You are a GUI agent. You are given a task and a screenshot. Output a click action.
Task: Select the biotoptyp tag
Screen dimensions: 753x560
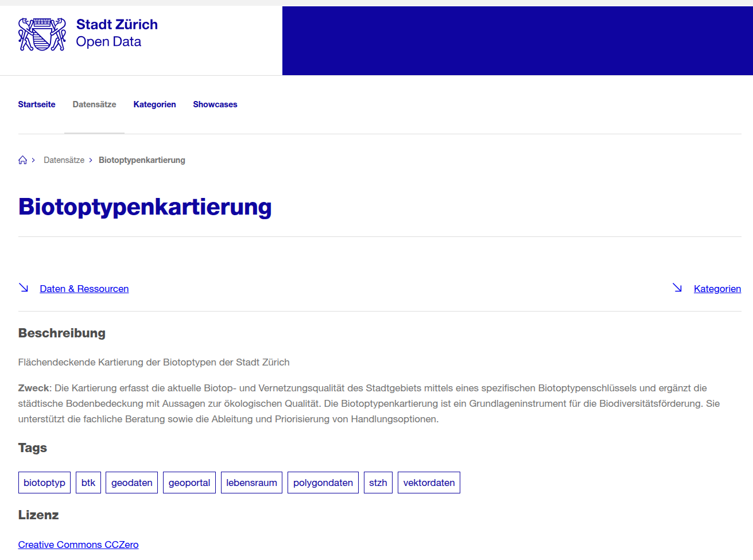45,483
